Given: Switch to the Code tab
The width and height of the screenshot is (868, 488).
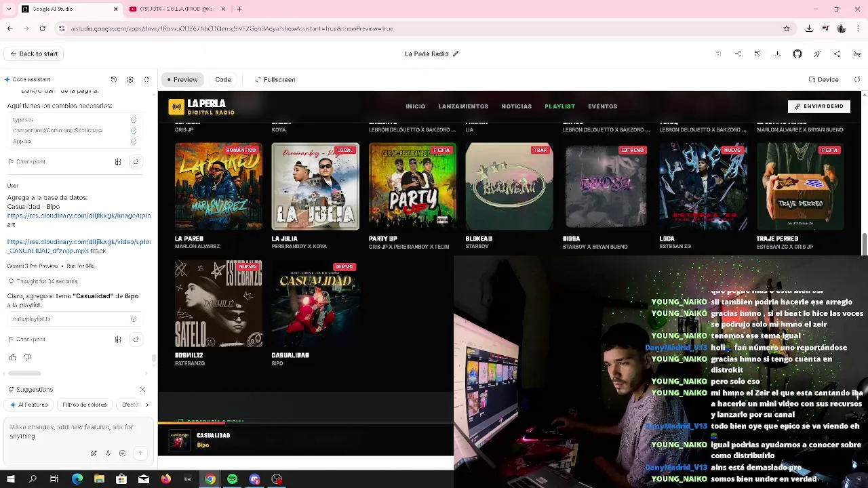Looking at the screenshot, I should click(x=223, y=79).
